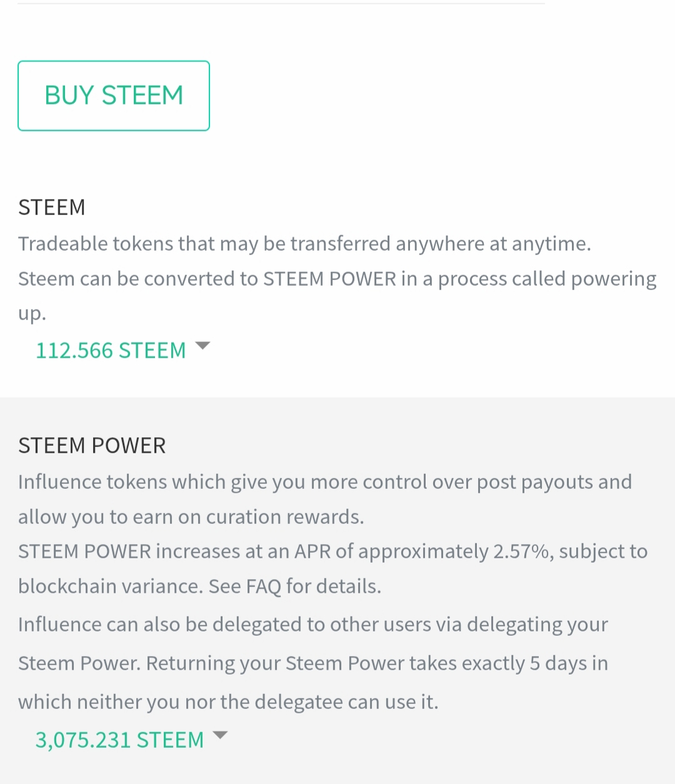Click the FAQ word in the APR text
The height and width of the screenshot is (784, 675).
(263, 586)
